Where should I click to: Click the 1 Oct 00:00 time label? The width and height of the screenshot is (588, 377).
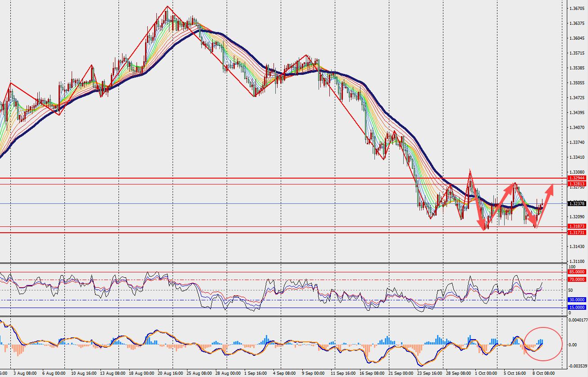click(485, 373)
